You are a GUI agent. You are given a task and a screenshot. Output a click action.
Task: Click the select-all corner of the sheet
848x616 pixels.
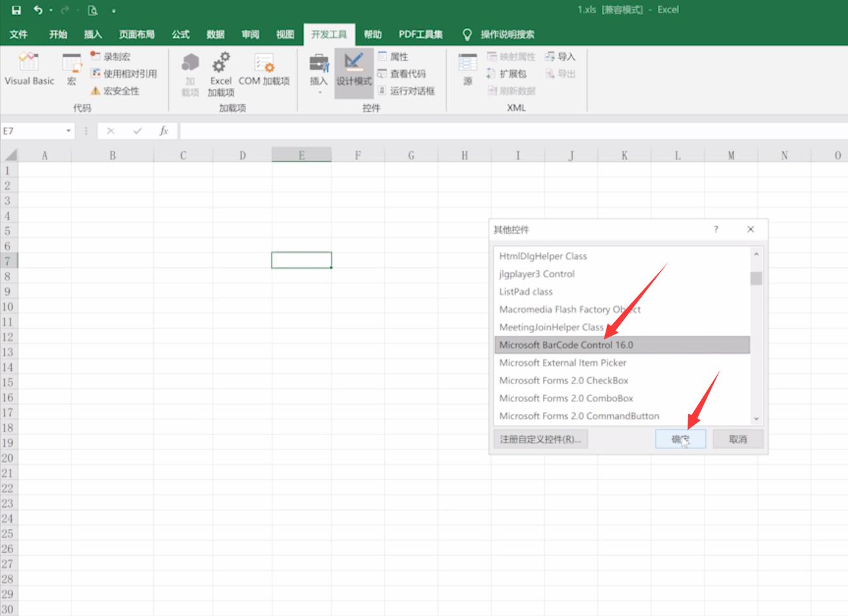[9, 155]
